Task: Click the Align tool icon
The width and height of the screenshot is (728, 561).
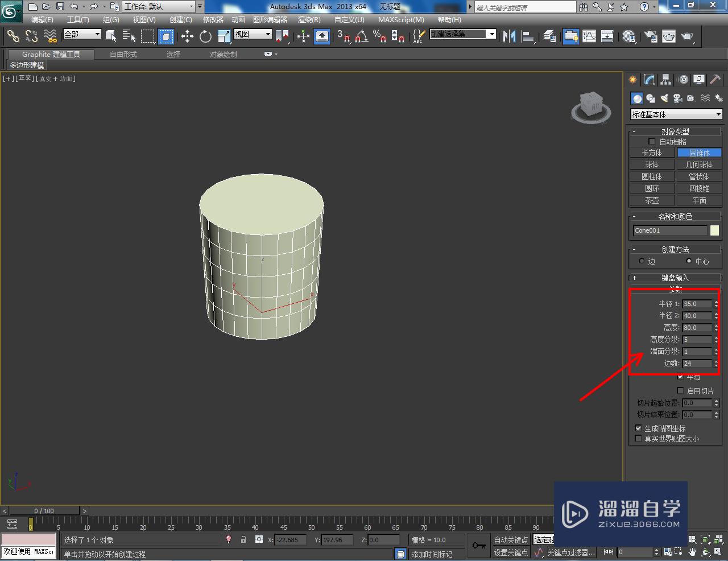Action: coord(528,36)
